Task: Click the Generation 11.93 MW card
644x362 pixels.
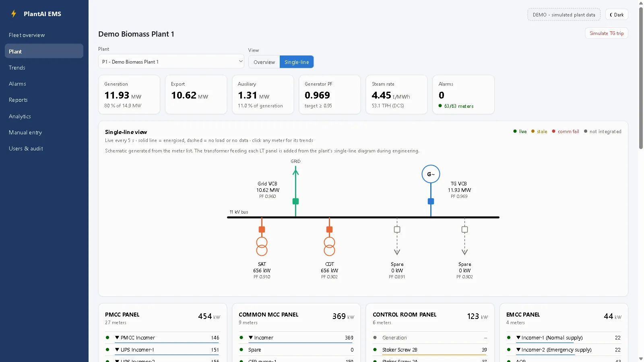Action: click(129, 95)
